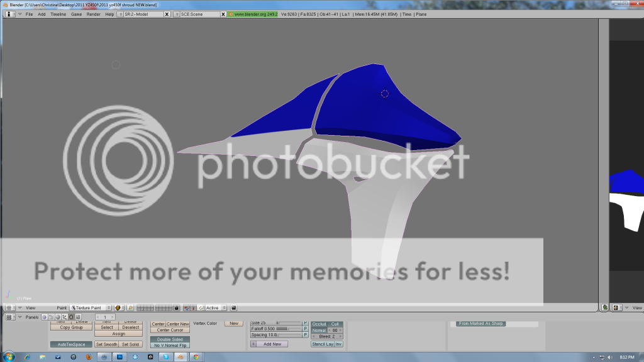Screen dimensions: 644x362
Task: Click the Normal angle value 80
Action: pos(336,331)
